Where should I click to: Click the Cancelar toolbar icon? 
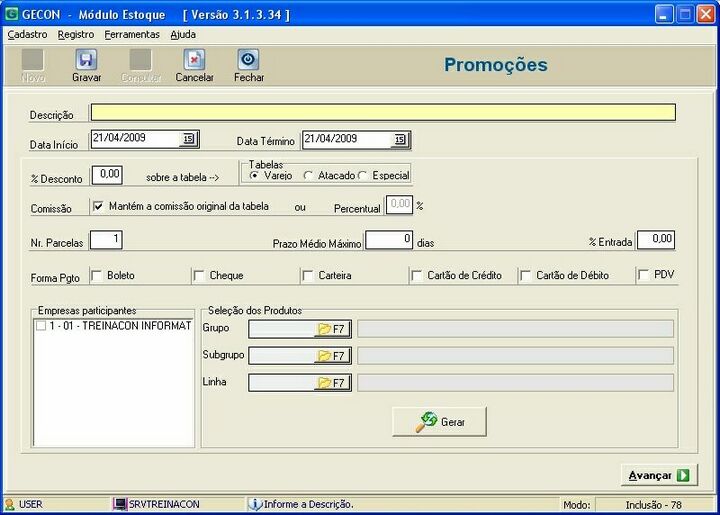[x=194, y=60]
